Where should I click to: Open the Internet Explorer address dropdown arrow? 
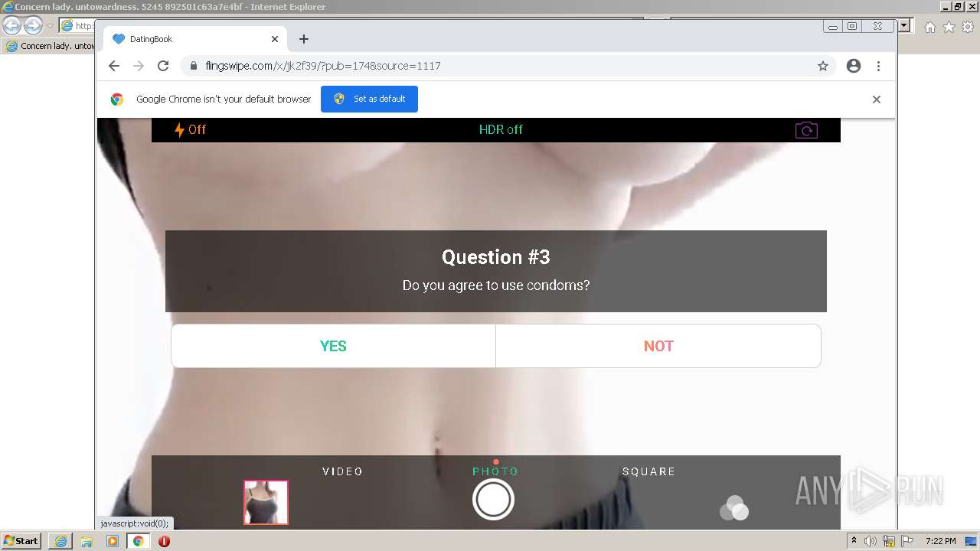pyautogui.click(x=904, y=26)
